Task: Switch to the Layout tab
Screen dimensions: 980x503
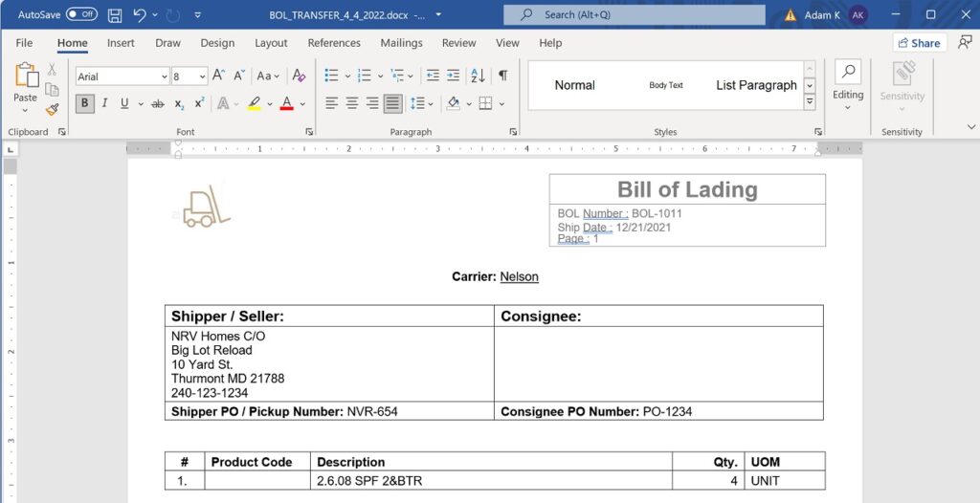Action: tap(271, 43)
